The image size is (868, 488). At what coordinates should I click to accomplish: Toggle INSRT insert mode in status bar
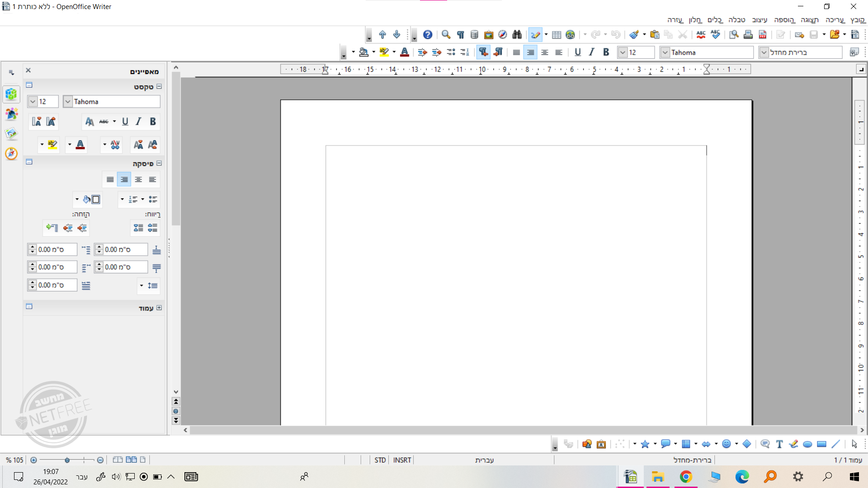pyautogui.click(x=402, y=460)
